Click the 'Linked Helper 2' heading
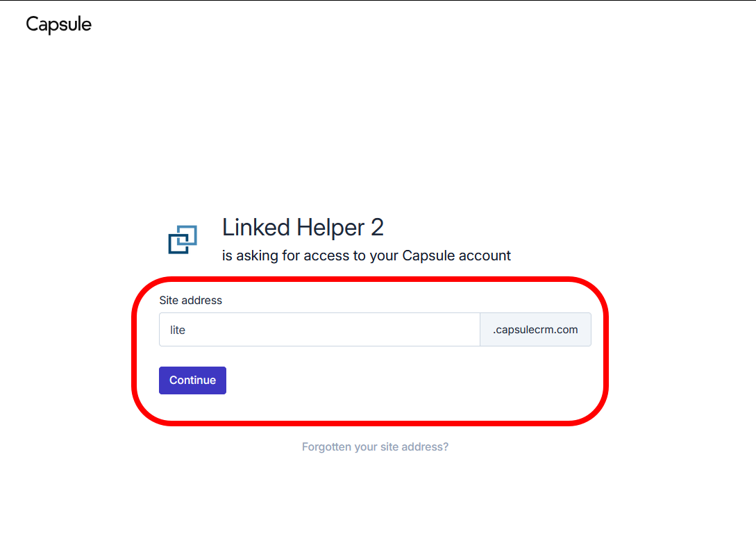The image size is (756, 536). click(303, 227)
